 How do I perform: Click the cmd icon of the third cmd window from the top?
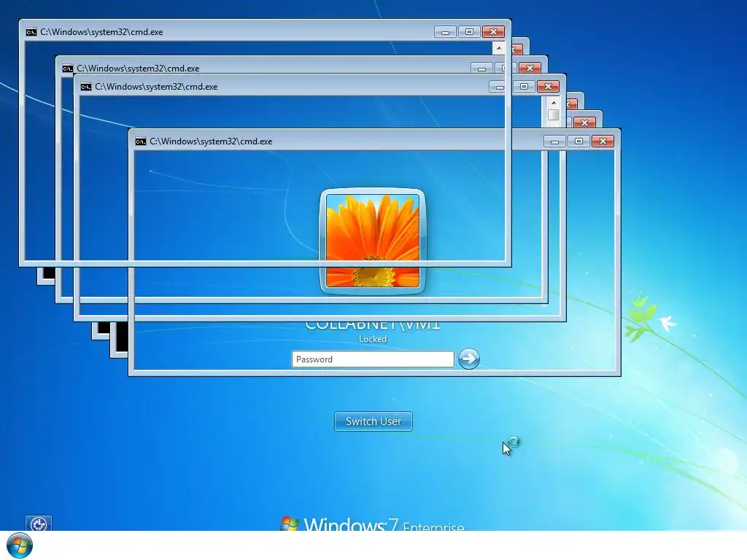pyautogui.click(x=86, y=87)
